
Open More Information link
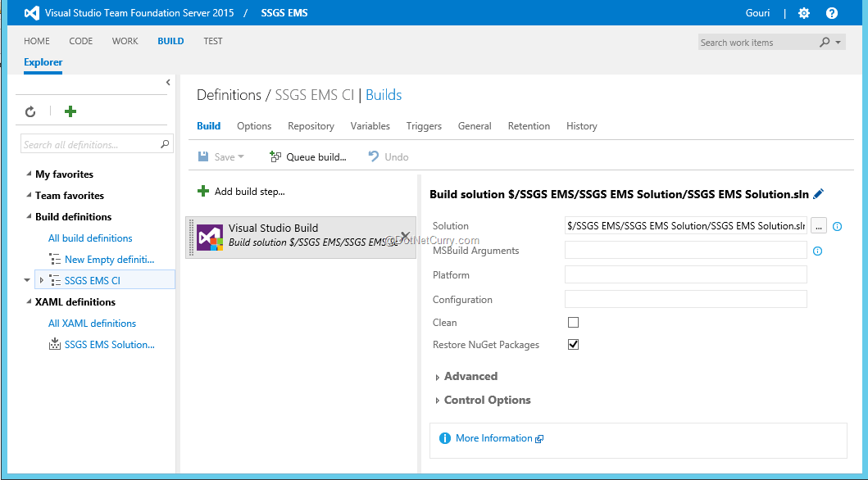pos(493,438)
